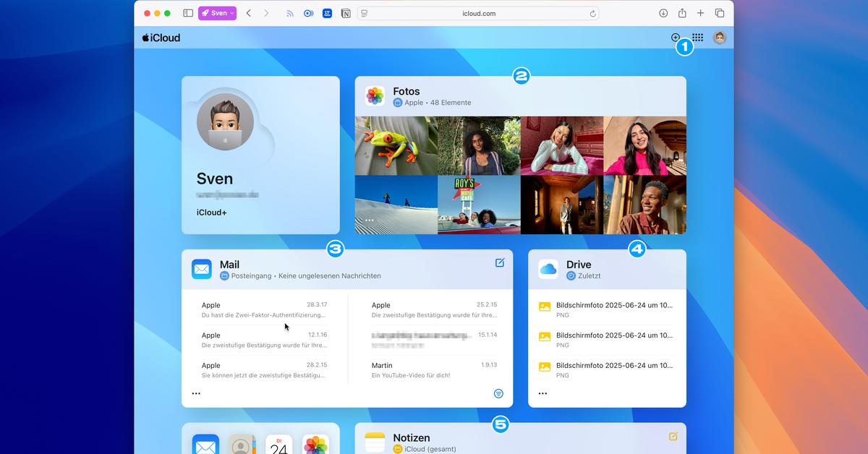Open the Drive tile three-dots menu
Screen dimensions: 868x454
click(542, 393)
